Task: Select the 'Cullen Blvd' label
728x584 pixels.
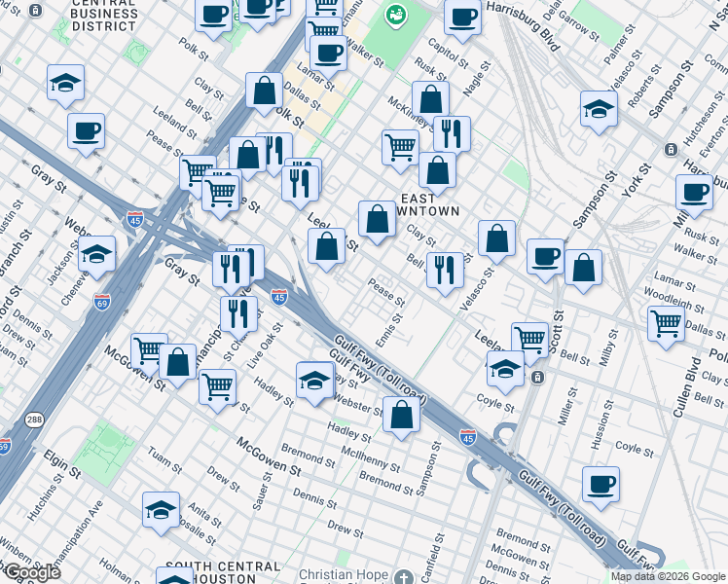Action: [687, 387]
